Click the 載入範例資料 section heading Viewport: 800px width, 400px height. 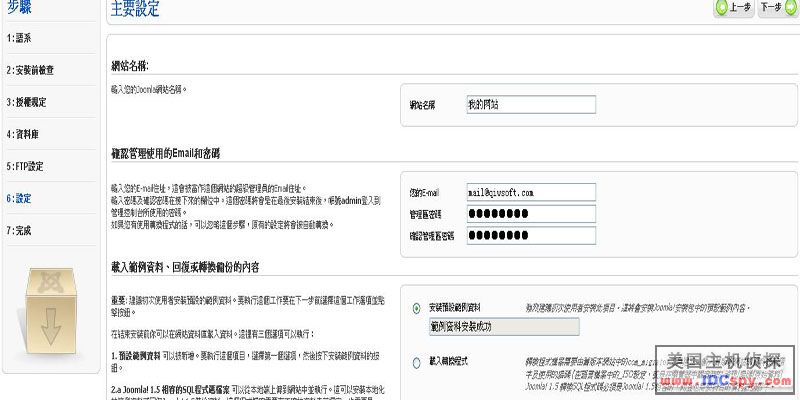point(185,267)
